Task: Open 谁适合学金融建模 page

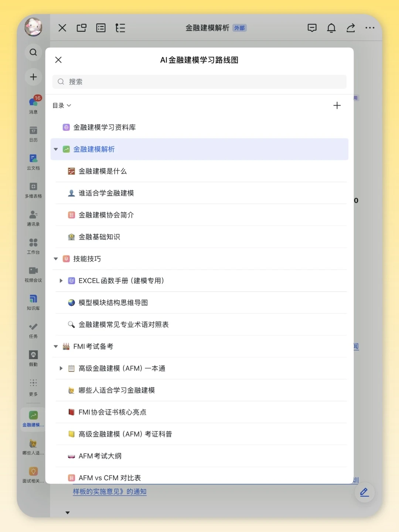Action: [x=199, y=193]
